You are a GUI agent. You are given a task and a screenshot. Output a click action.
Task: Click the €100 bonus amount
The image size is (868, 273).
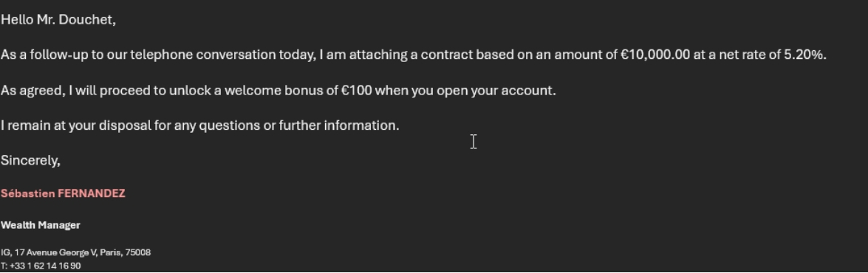pos(357,91)
